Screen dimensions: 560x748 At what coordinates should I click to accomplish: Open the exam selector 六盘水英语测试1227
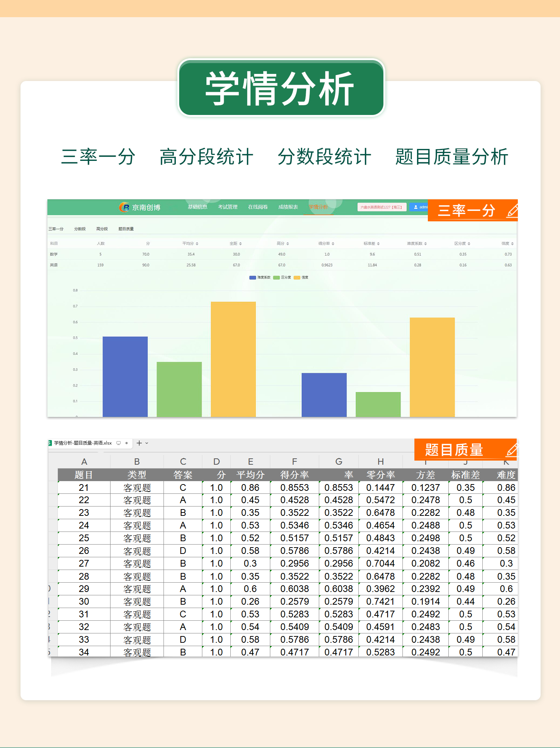coord(381,207)
